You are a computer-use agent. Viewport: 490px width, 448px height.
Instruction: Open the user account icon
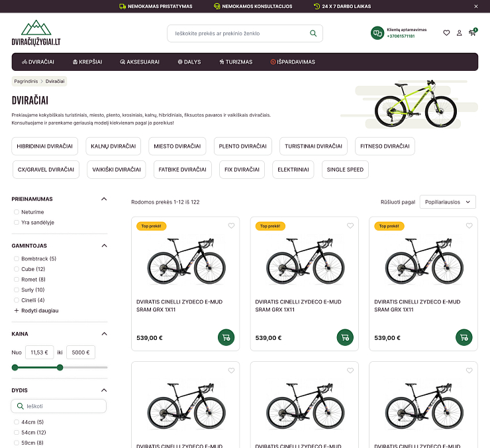[x=459, y=33]
